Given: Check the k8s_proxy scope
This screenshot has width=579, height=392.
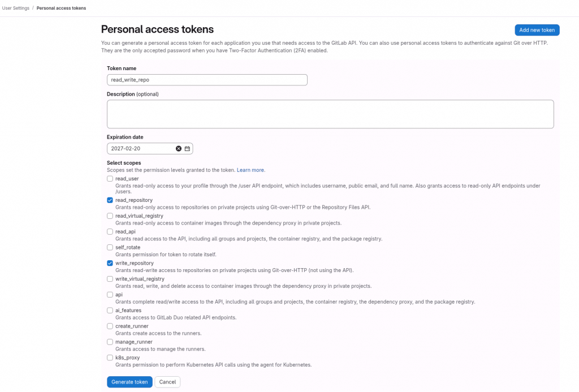Looking at the screenshot, I should coord(110,357).
